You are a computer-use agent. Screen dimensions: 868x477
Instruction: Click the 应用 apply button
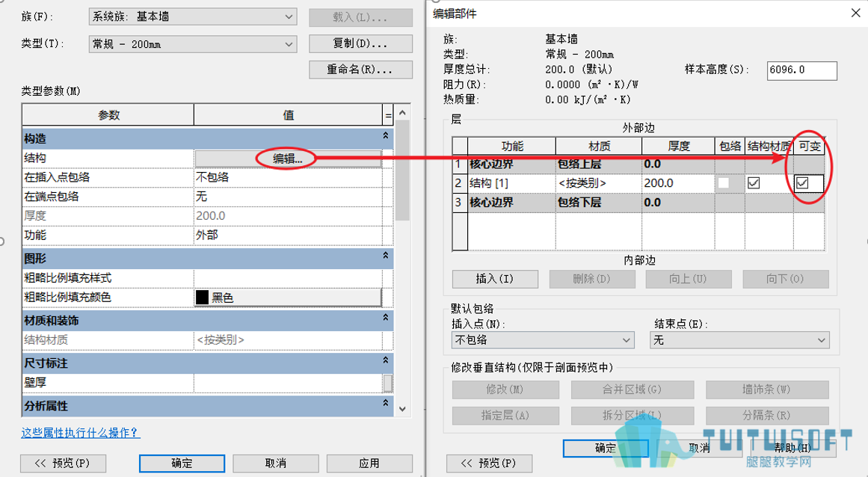(369, 464)
